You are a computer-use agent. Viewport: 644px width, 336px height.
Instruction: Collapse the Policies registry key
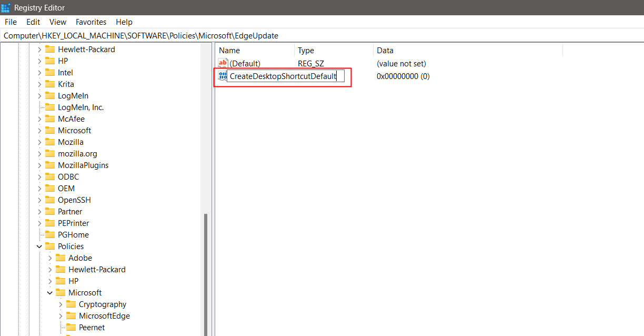[39, 246]
